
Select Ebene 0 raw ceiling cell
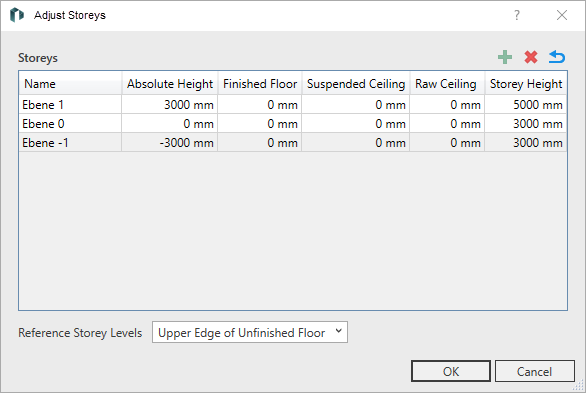pyautogui.click(x=447, y=124)
